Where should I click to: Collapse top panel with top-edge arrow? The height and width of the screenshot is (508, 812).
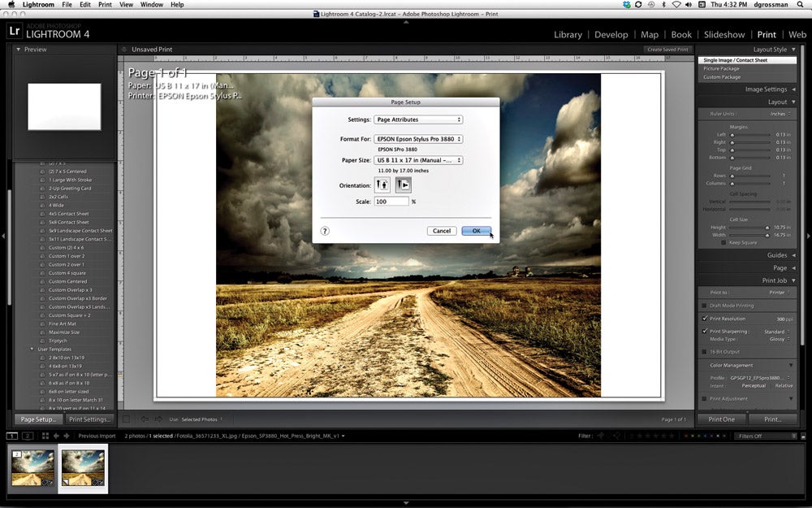click(x=406, y=22)
